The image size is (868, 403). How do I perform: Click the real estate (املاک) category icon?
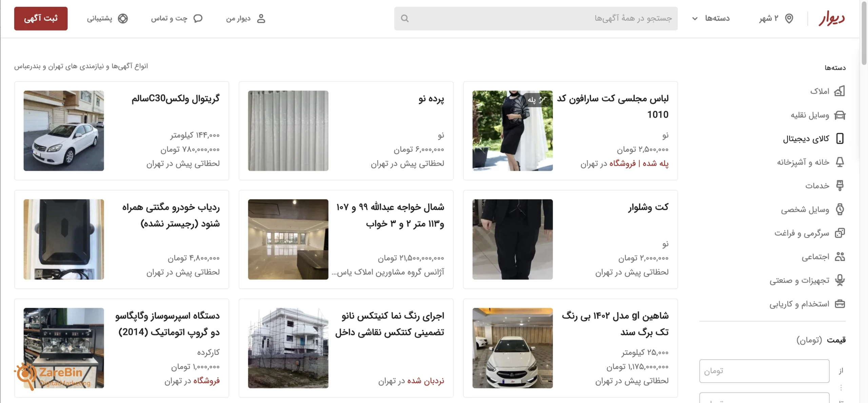[840, 91]
